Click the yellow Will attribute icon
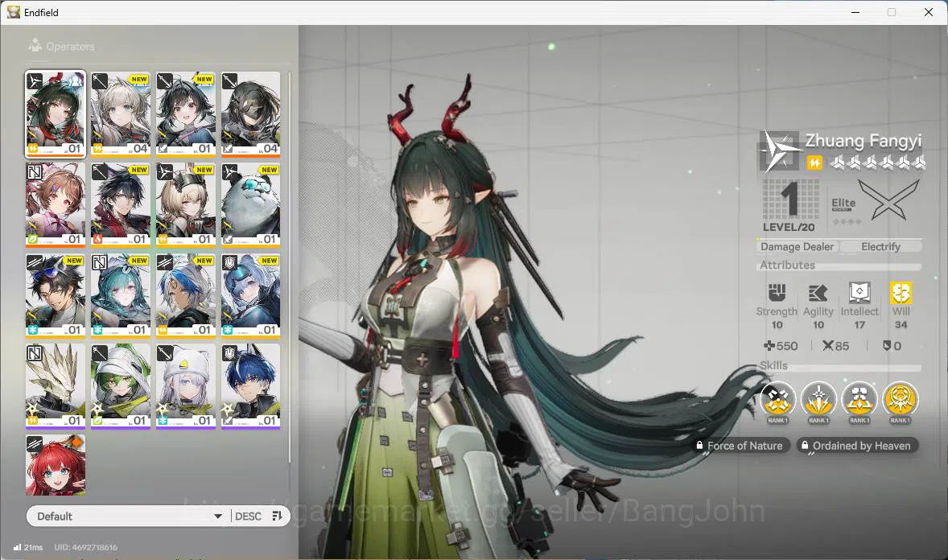The width and height of the screenshot is (948, 560). 901,293
